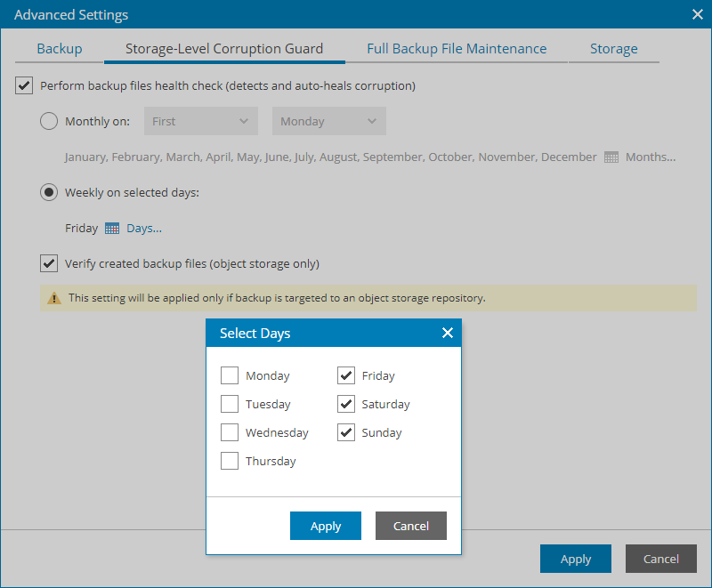Uncheck Saturday in Select Days

tap(346, 404)
